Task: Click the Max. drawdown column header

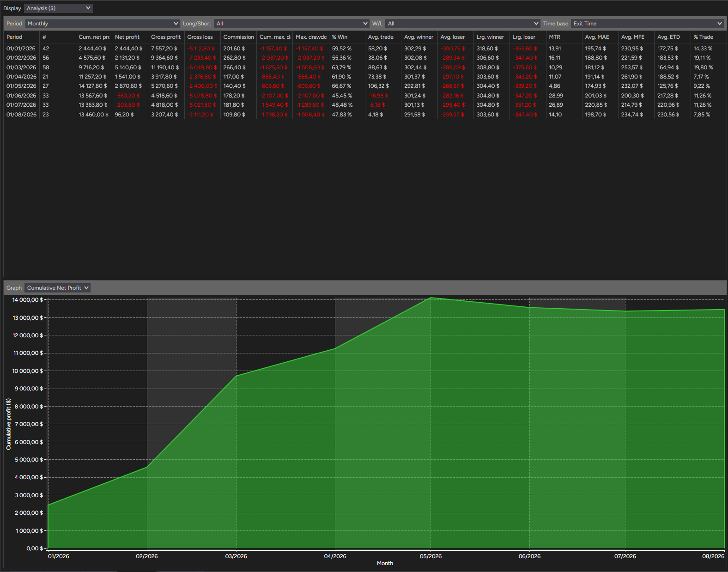Action: 311,37
